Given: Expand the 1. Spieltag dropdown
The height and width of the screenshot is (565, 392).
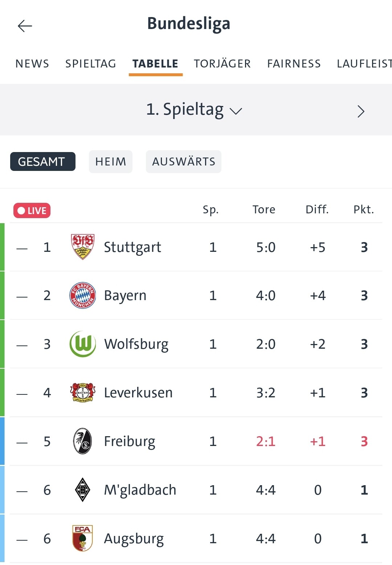Looking at the screenshot, I should coord(194,110).
